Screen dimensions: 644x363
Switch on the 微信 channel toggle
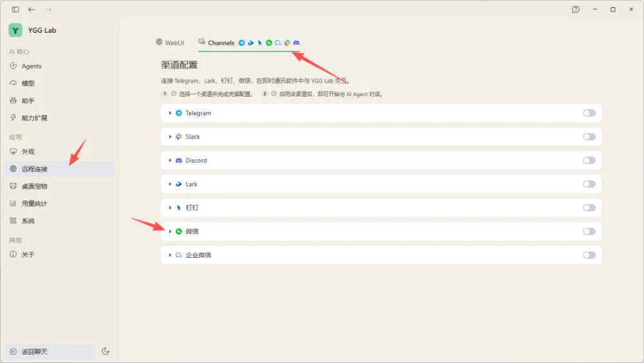pos(589,231)
